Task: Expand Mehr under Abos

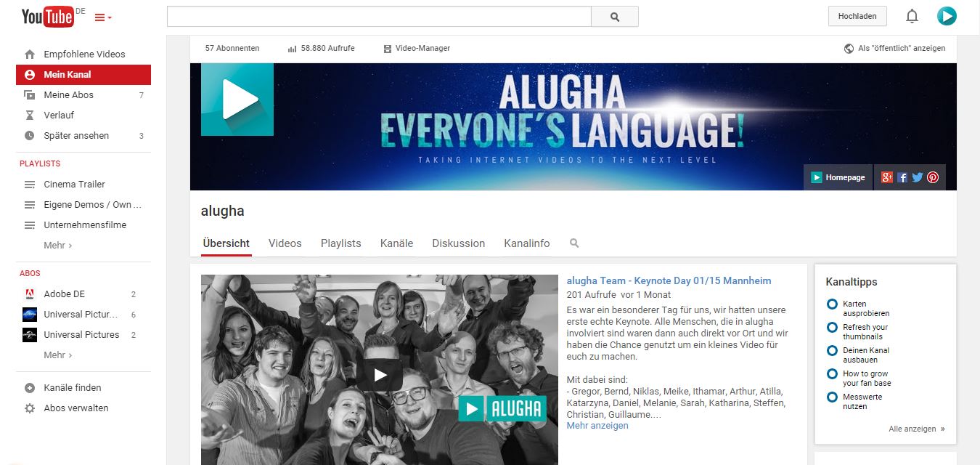Action: point(58,355)
